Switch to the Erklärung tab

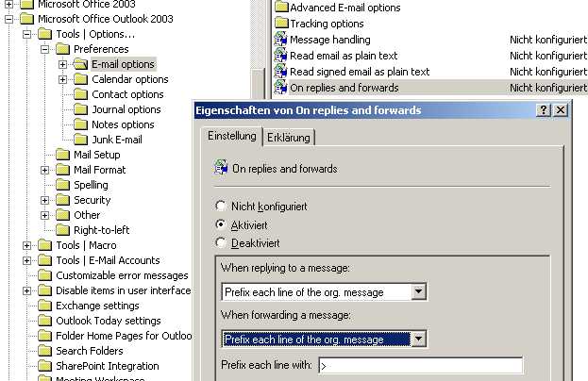[x=289, y=138]
